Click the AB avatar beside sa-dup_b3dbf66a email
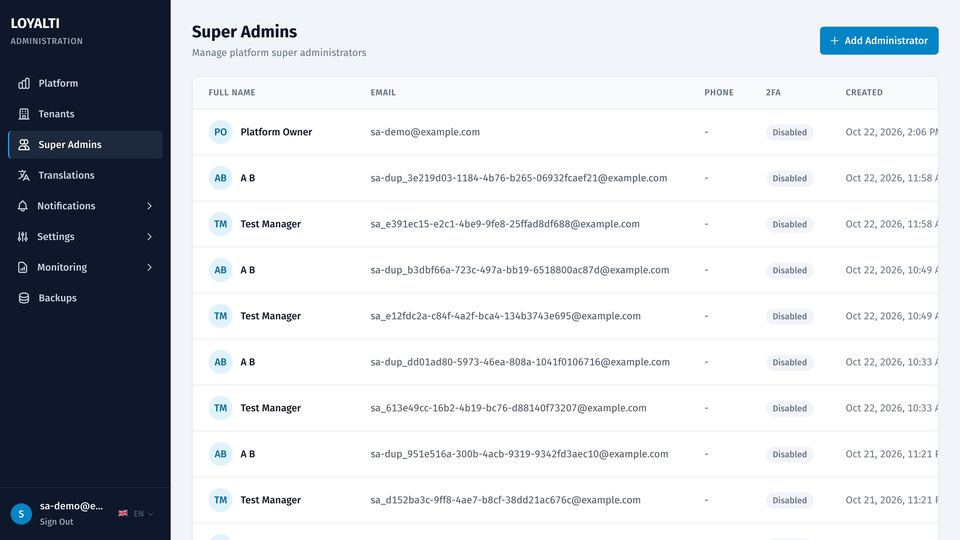 click(x=220, y=269)
